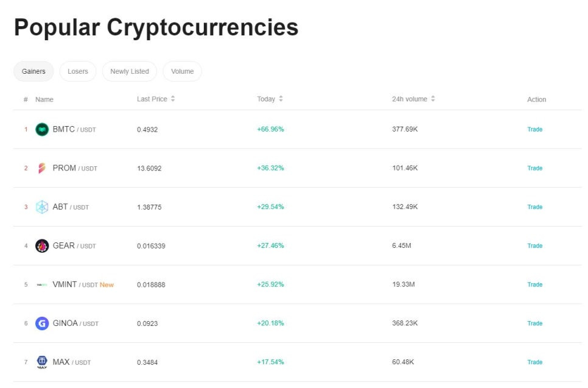The height and width of the screenshot is (388, 588).
Task: Open Trade link for BMTC
Action: pos(535,130)
